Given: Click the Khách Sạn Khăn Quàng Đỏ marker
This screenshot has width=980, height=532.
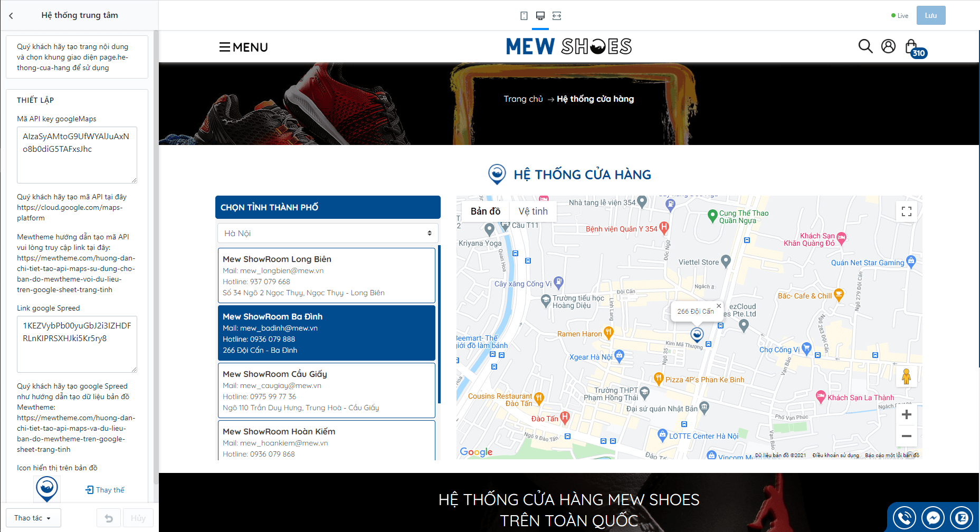Looking at the screenshot, I should (x=841, y=238).
